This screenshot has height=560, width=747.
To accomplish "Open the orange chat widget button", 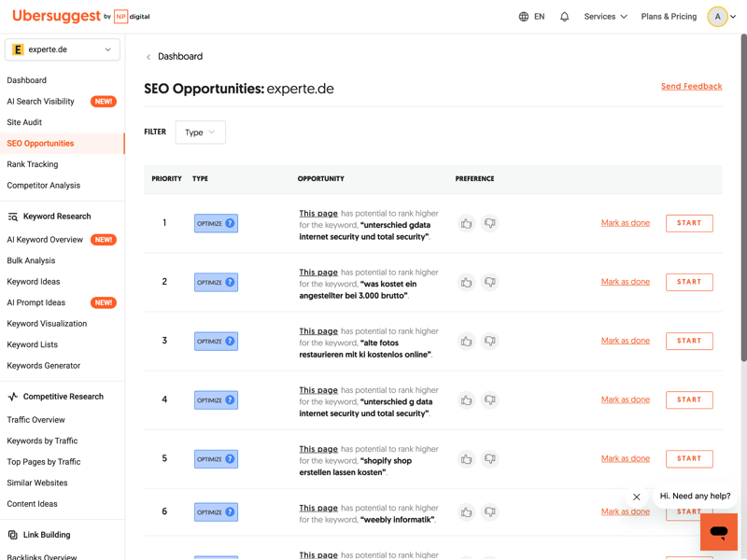I will [718, 532].
